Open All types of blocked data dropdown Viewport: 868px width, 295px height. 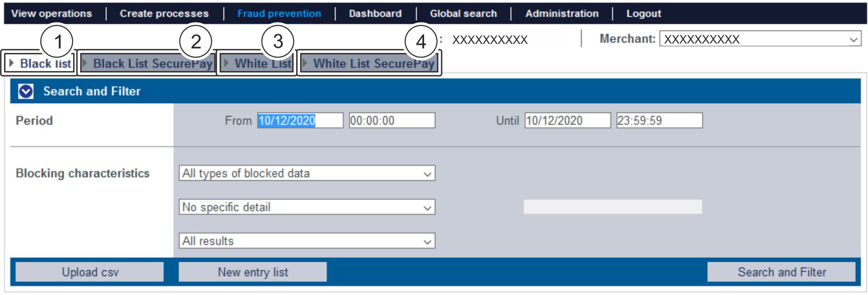307,174
